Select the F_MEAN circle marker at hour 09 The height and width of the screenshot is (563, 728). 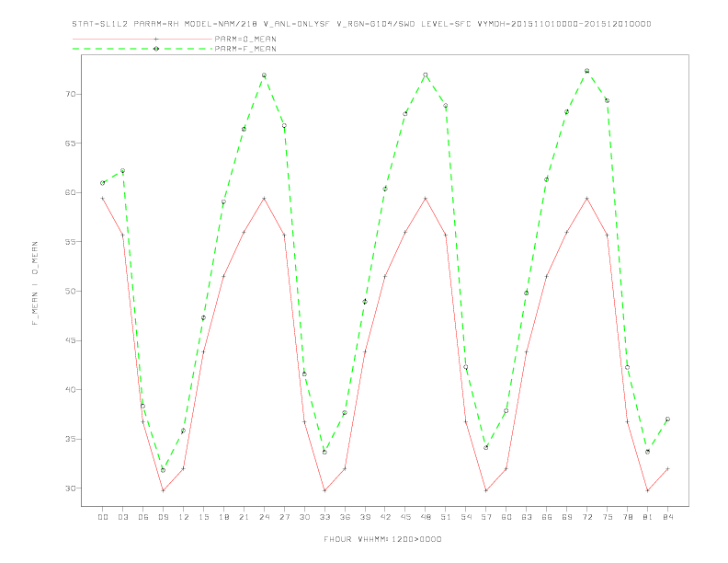click(163, 470)
